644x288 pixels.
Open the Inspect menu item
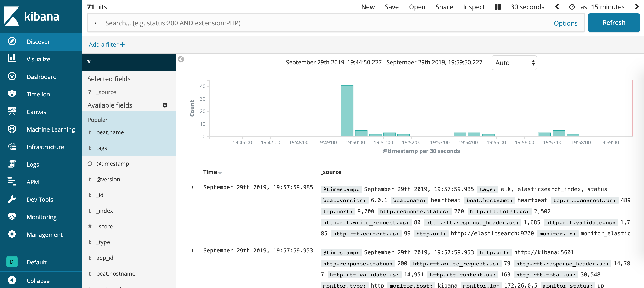tap(474, 7)
